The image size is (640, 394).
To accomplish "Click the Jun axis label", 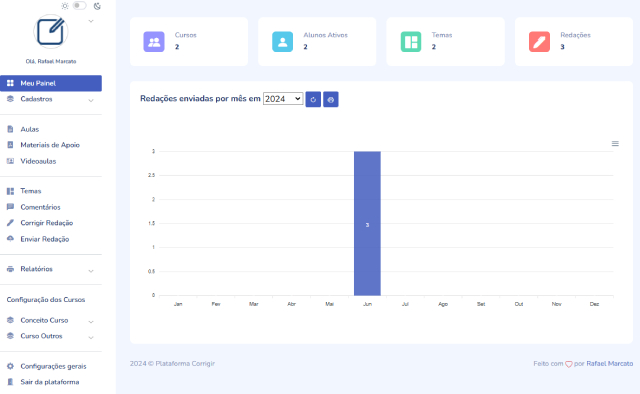I will point(367,304).
